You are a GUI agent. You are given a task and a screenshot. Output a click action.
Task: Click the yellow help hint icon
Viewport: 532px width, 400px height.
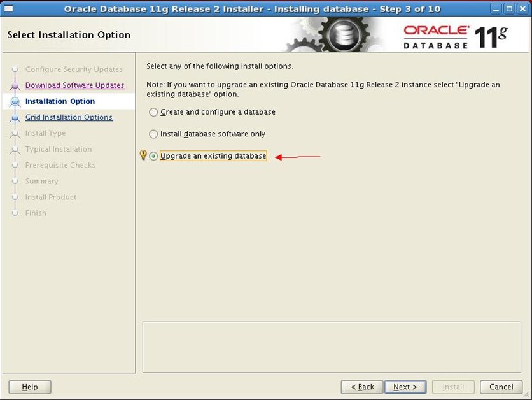pyautogui.click(x=143, y=155)
